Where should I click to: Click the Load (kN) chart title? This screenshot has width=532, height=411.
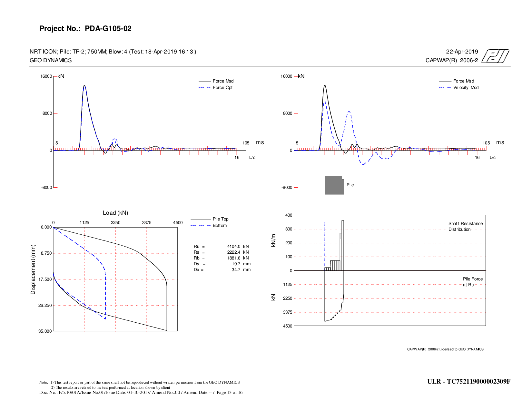pyautogui.click(x=115, y=213)
